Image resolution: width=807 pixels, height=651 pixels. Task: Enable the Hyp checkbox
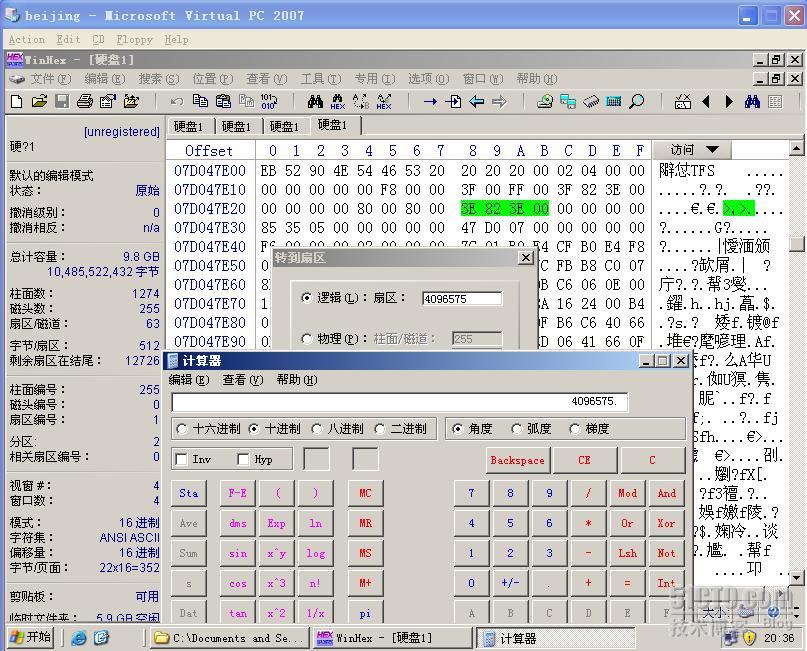243,459
